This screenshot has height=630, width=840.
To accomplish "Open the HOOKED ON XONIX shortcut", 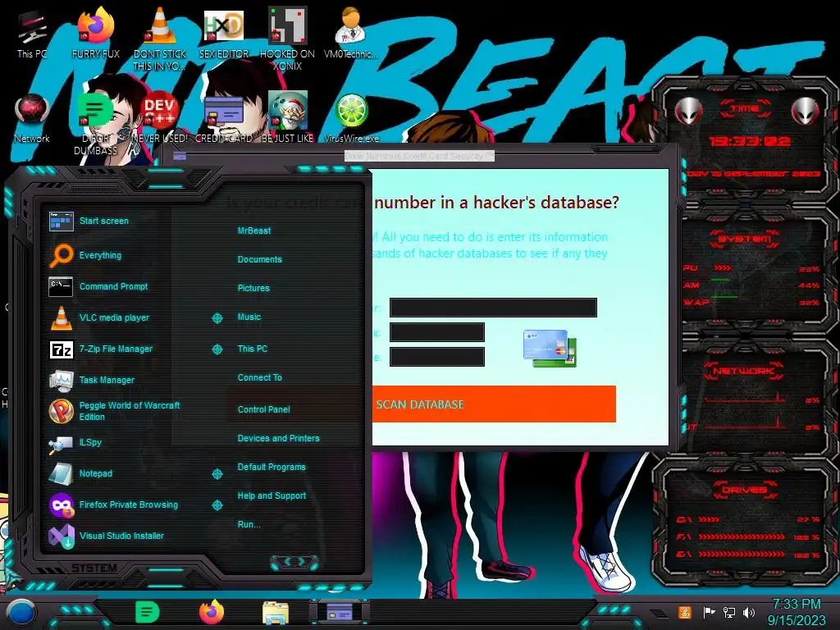I will 287,40.
